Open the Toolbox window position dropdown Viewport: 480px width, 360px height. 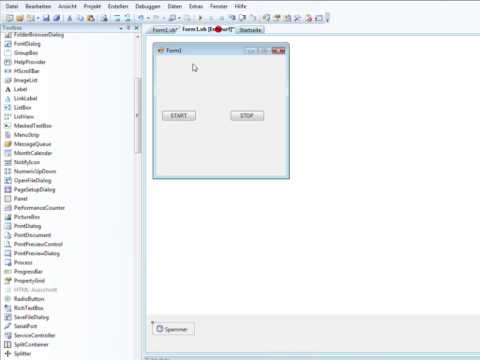121,28
